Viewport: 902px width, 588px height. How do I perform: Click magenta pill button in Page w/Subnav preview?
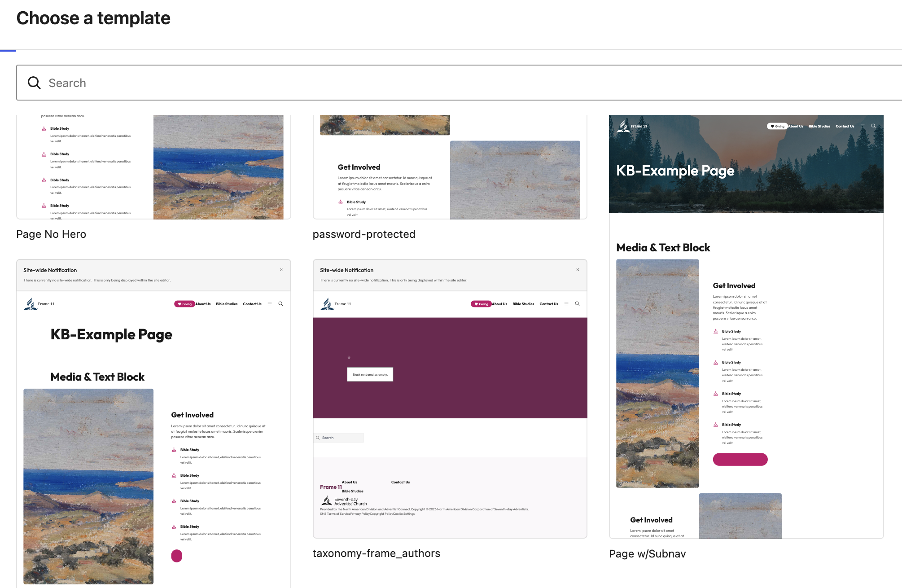(740, 459)
